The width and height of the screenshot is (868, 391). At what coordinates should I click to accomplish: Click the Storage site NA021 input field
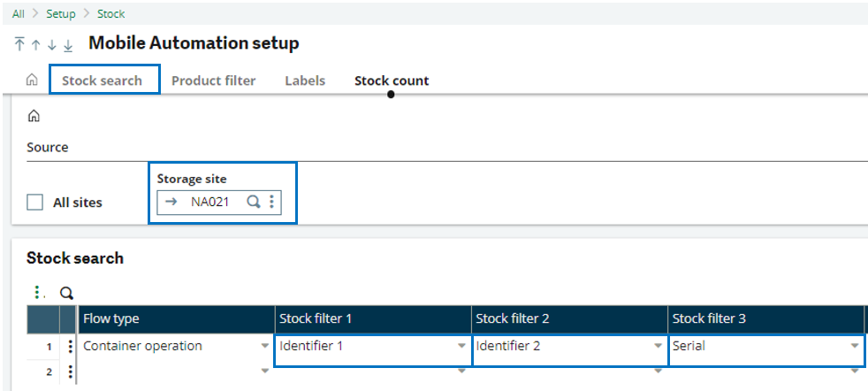(210, 202)
